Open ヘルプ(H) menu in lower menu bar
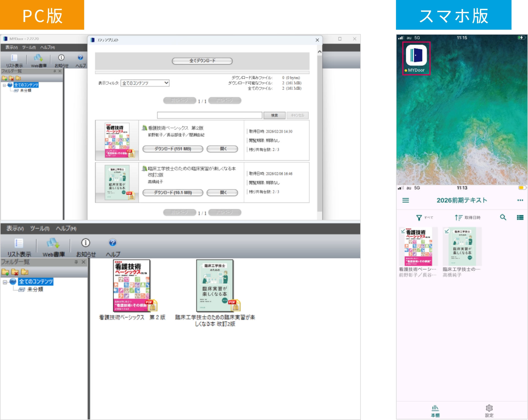This screenshot has height=420, width=528. pyautogui.click(x=66, y=228)
